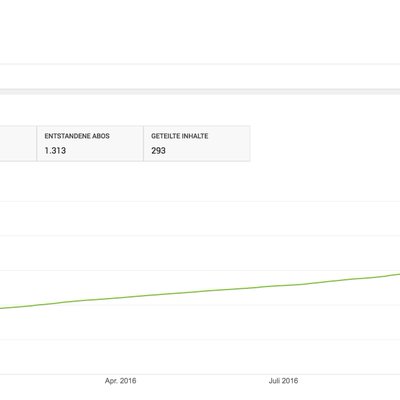Click the green line's rightmost visible end
This screenshot has height=400, width=400.
coord(398,274)
